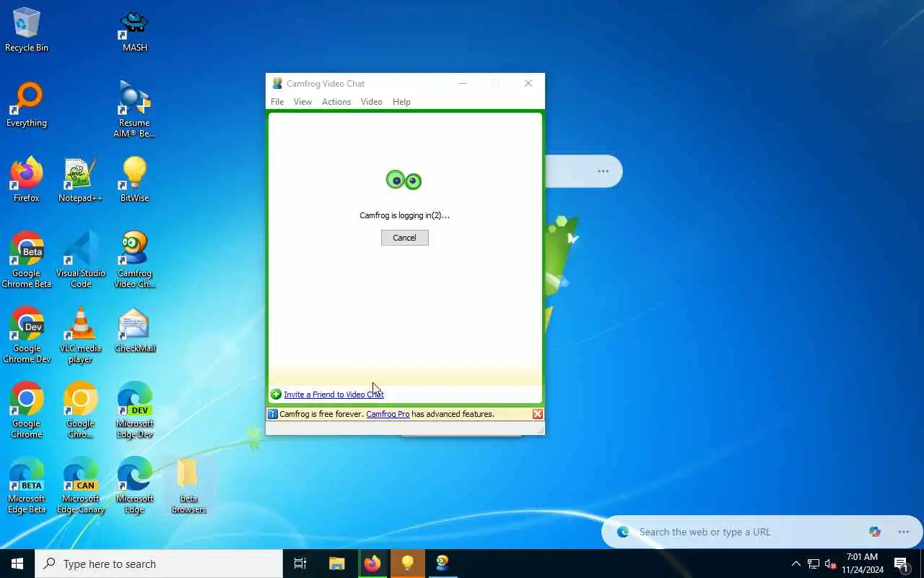Open the View menu in Camfrog
The height and width of the screenshot is (578, 924).
click(302, 102)
